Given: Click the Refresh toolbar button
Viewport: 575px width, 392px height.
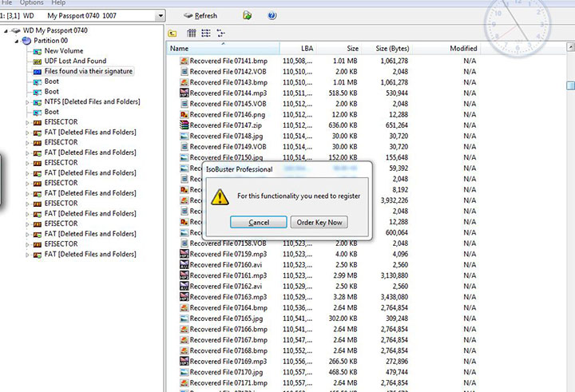Looking at the screenshot, I should (x=200, y=16).
